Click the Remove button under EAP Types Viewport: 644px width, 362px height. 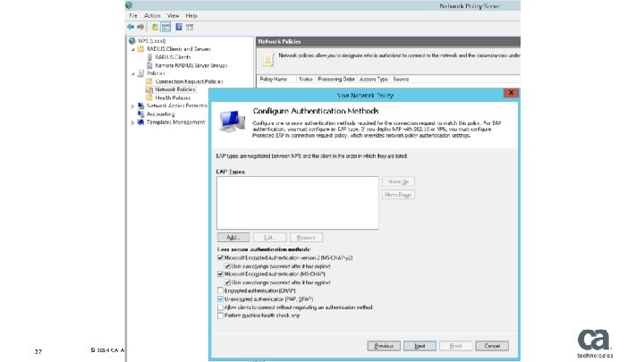click(306, 237)
